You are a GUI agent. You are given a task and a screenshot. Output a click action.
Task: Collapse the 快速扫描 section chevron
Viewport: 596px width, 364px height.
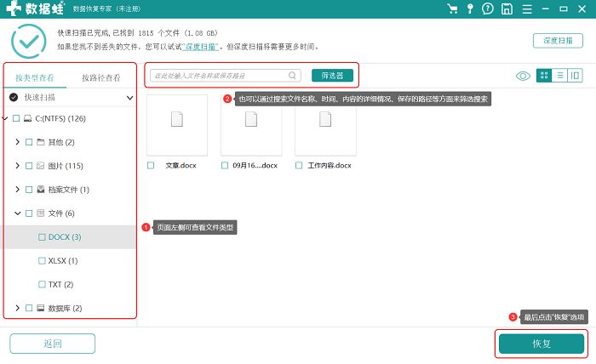129,98
